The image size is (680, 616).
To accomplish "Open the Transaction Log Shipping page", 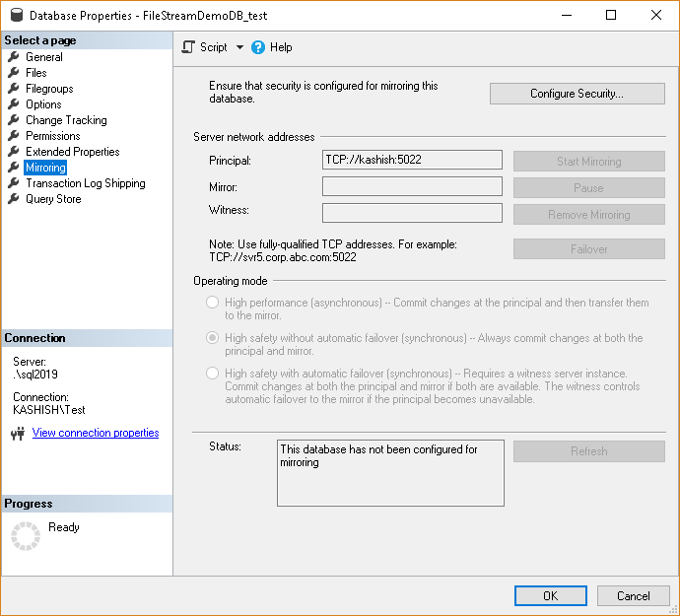I will pos(85,183).
